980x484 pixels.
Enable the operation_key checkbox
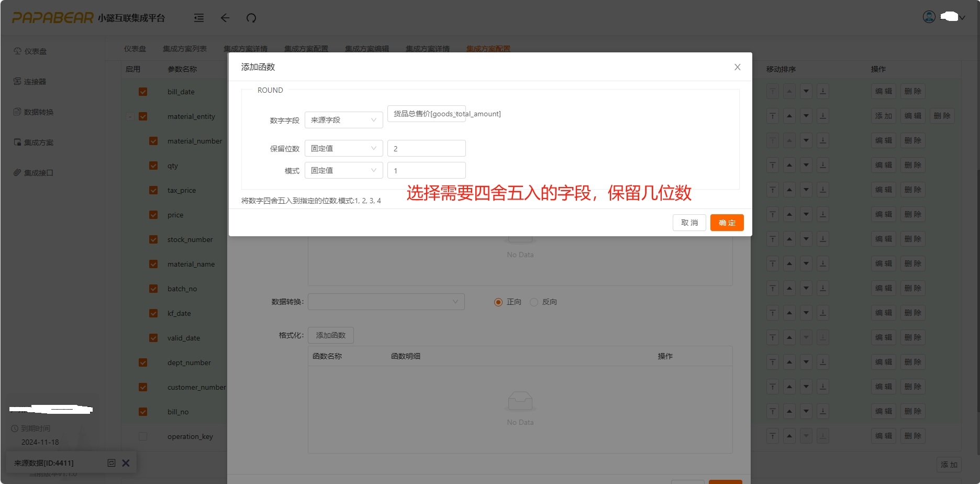click(x=143, y=436)
